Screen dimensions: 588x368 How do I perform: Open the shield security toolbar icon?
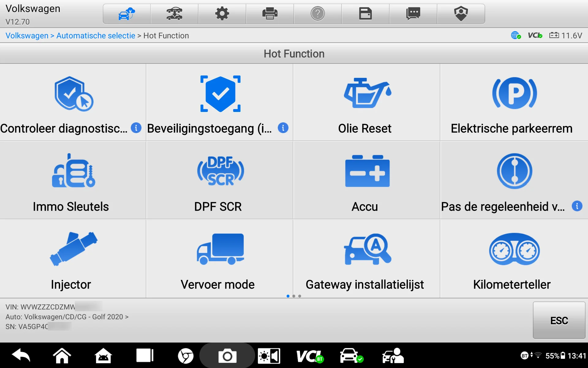pyautogui.click(x=461, y=14)
